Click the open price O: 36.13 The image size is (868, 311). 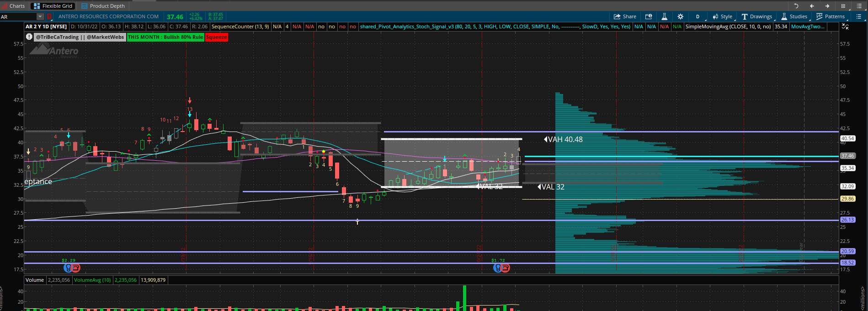[111, 26]
